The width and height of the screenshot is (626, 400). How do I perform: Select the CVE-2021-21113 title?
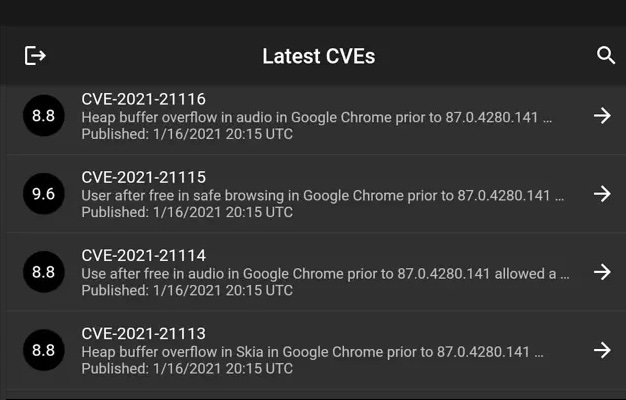143,333
